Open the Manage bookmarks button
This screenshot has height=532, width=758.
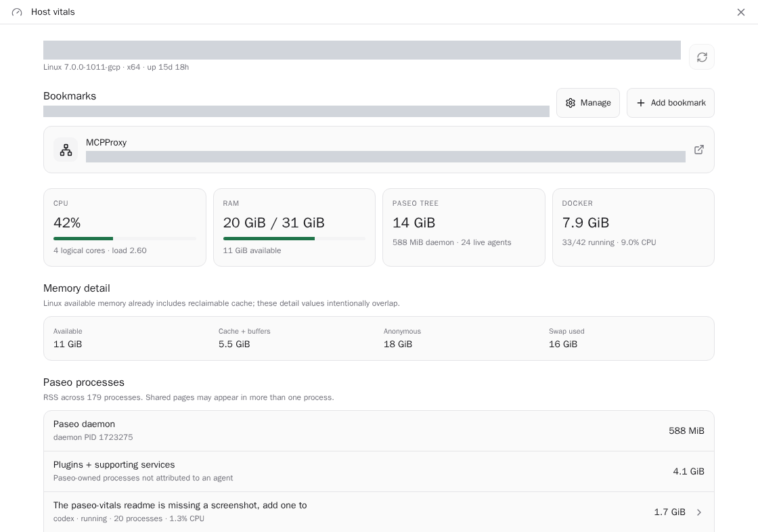(588, 103)
